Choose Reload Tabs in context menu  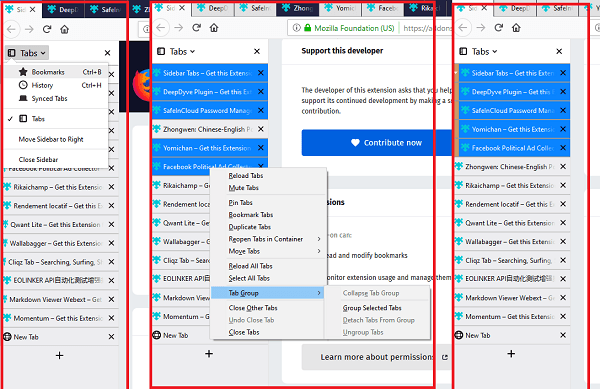point(268,176)
